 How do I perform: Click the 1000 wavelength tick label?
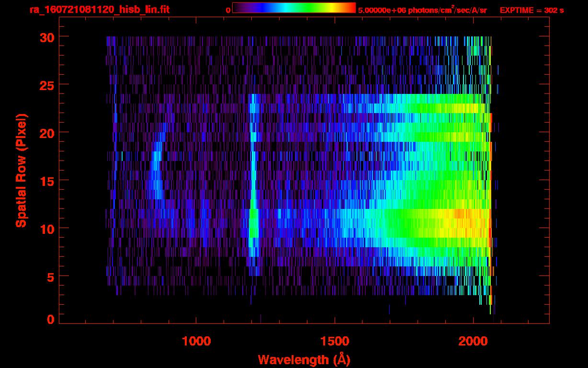[x=196, y=341]
